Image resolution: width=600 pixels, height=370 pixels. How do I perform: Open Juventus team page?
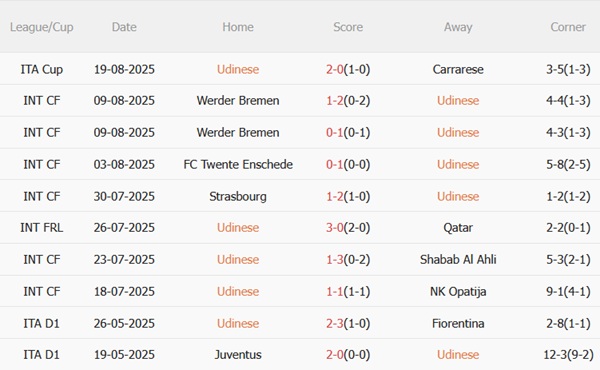point(238,355)
